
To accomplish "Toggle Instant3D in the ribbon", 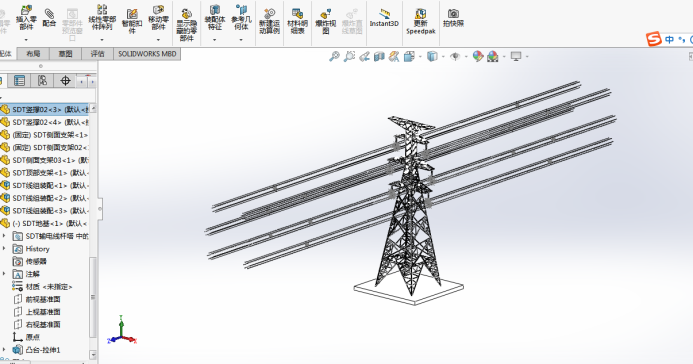I will pyautogui.click(x=384, y=18).
